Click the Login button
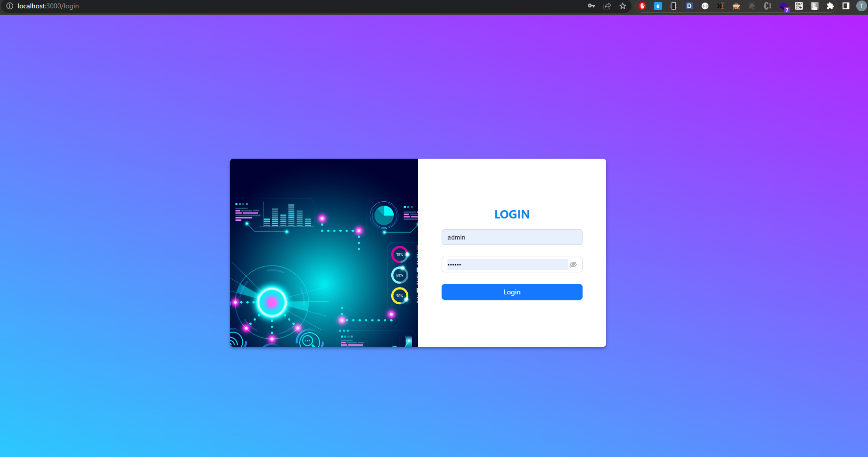The width and height of the screenshot is (868, 457). click(512, 291)
